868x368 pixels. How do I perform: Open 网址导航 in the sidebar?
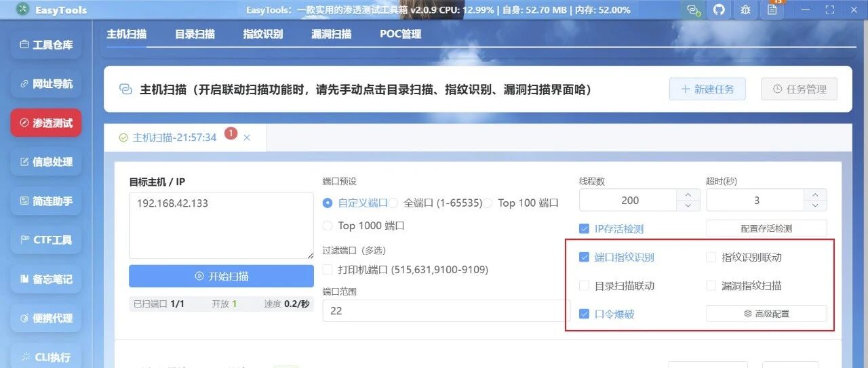click(45, 84)
